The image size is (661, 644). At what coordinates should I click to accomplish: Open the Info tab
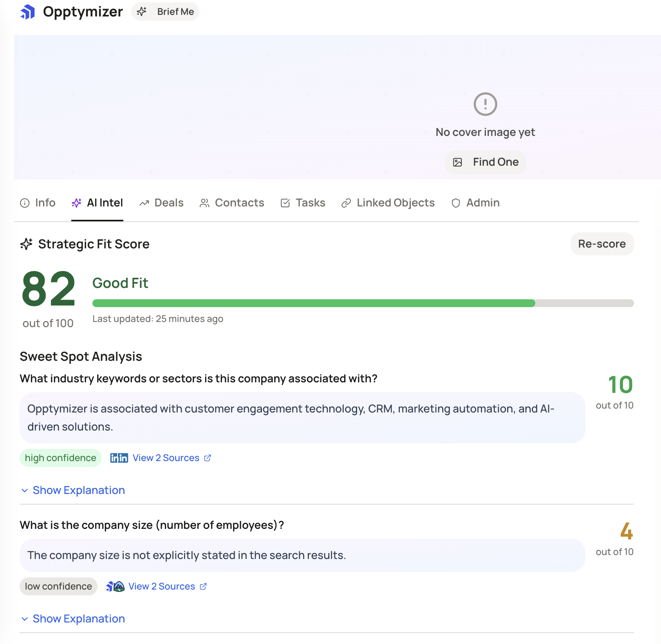point(38,203)
